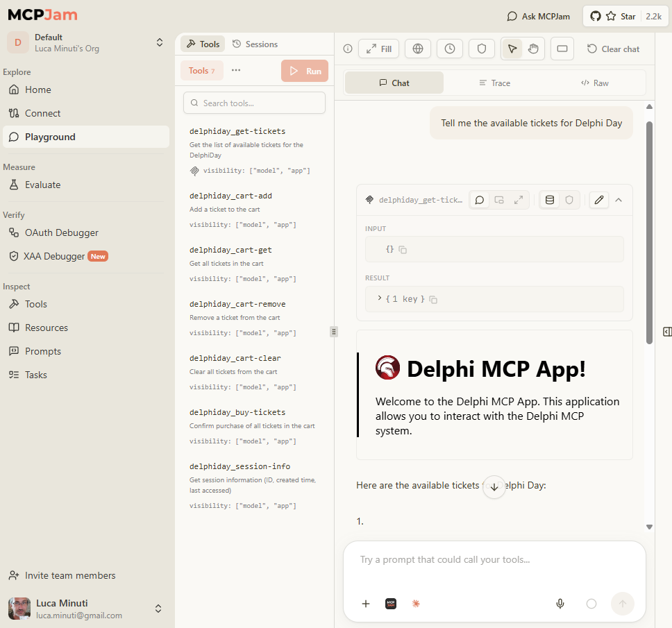Click the MCPJam model icon in prompt bar
Image resolution: width=672 pixels, height=628 pixels.
point(391,604)
